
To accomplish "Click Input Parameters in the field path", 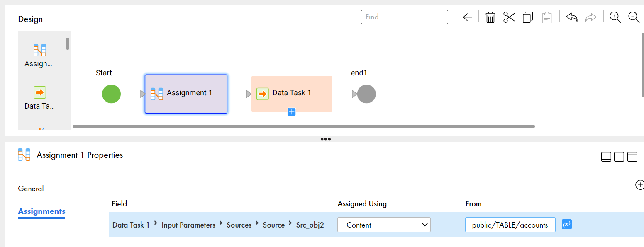I will tap(188, 225).
